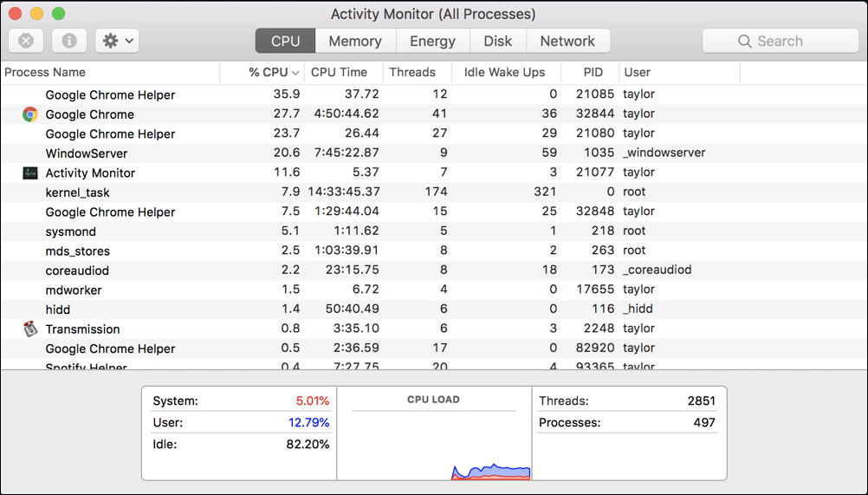This screenshot has height=495, width=868.
Task: Select the Activity Monitor process row
Action: tap(434, 173)
